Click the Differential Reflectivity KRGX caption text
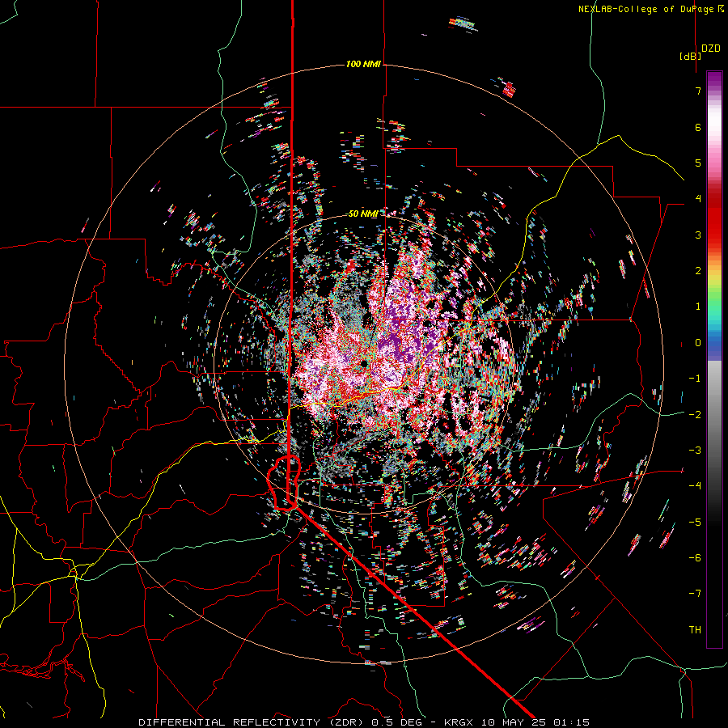Image resolution: width=728 pixels, height=728 pixels. point(364,722)
